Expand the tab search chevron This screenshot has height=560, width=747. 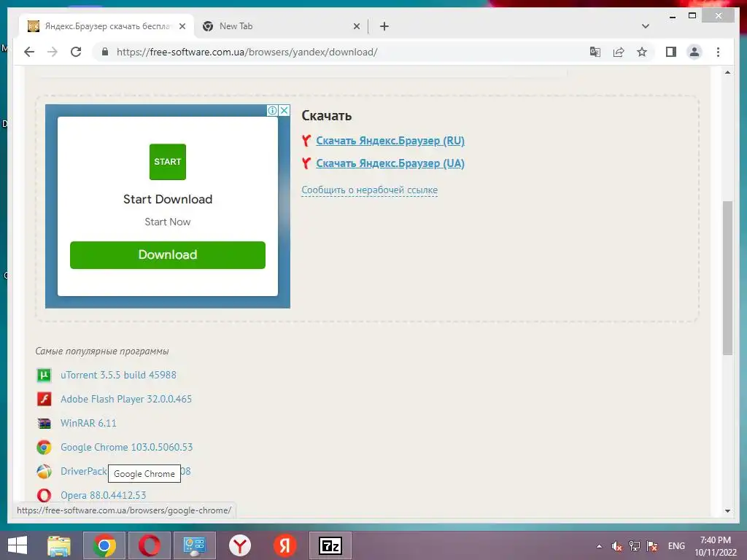(646, 26)
